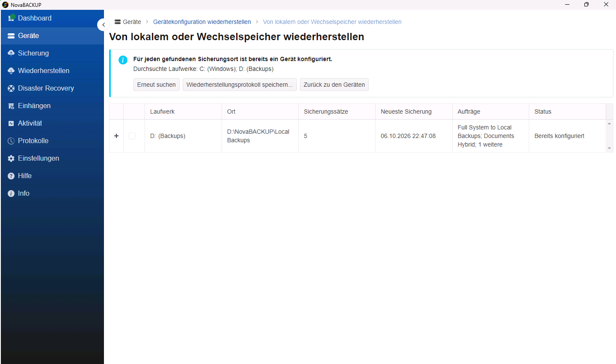Click the Einhängen mount icon
Screen dimensions: 616x364
tap(11, 106)
